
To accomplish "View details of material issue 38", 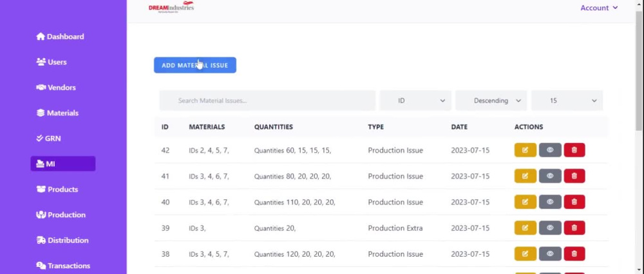I will [550, 254].
